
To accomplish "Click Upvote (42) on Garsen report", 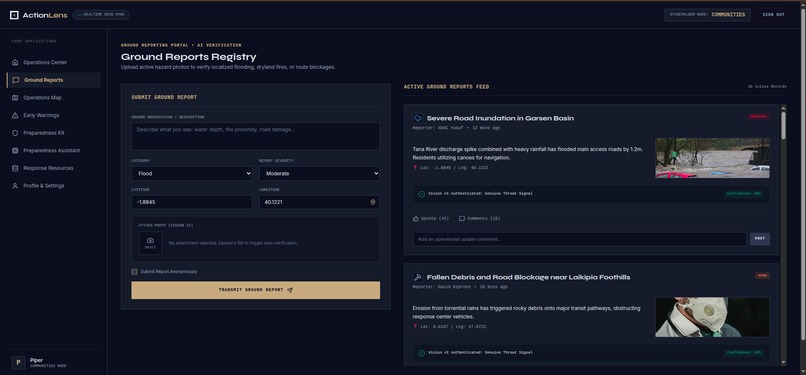I will coord(431,218).
